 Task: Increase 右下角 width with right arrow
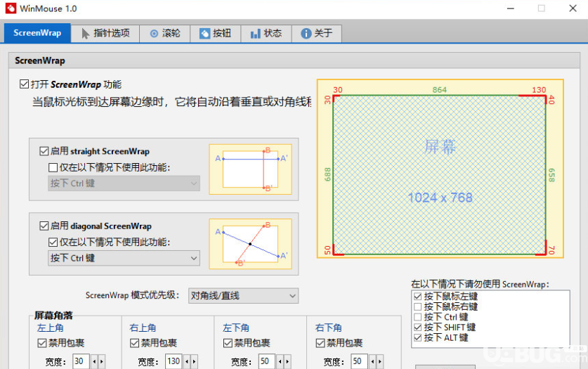(x=379, y=361)
